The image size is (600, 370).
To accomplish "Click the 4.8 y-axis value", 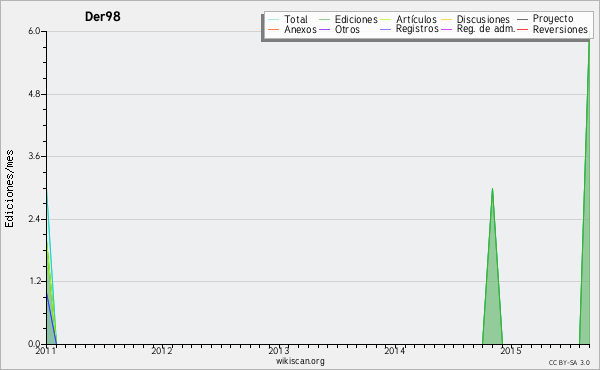I will pos(34,94).
